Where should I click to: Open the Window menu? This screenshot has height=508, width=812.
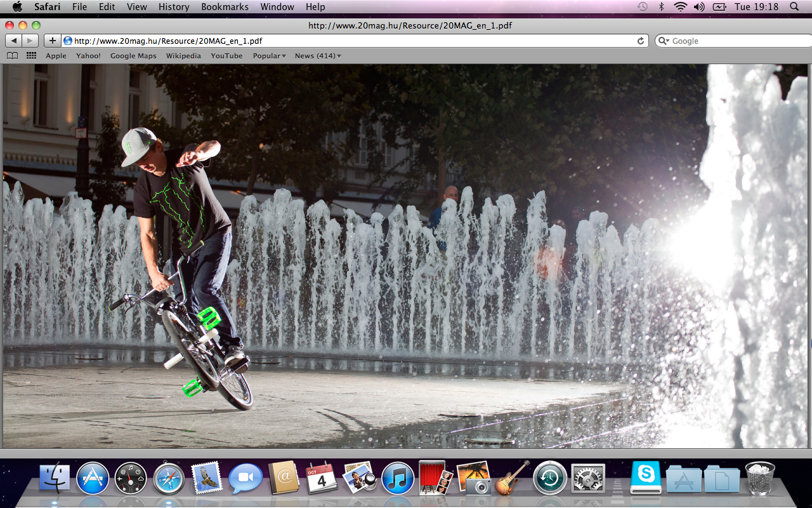(x=277, y=6)
